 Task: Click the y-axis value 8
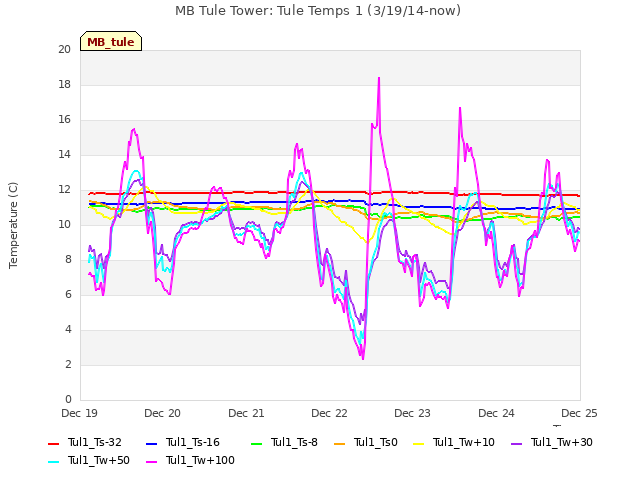pos(68,260)
